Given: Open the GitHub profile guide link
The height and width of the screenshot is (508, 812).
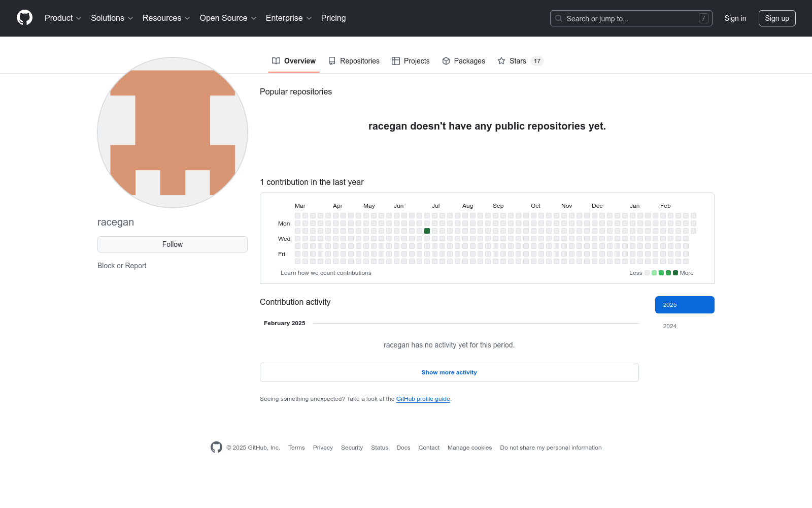Looking at the screenshot, I should pos(423,399).
